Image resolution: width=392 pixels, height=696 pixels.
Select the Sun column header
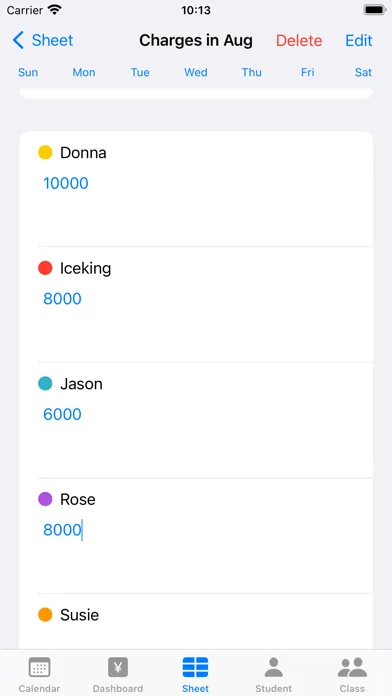pos(28,72)
